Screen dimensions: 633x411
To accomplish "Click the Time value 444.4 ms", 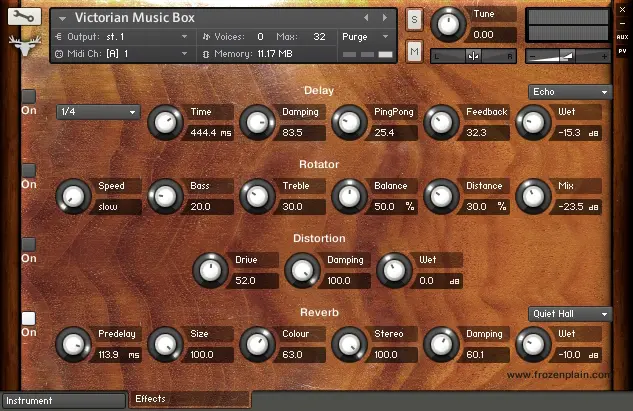I will click(209, 132).
